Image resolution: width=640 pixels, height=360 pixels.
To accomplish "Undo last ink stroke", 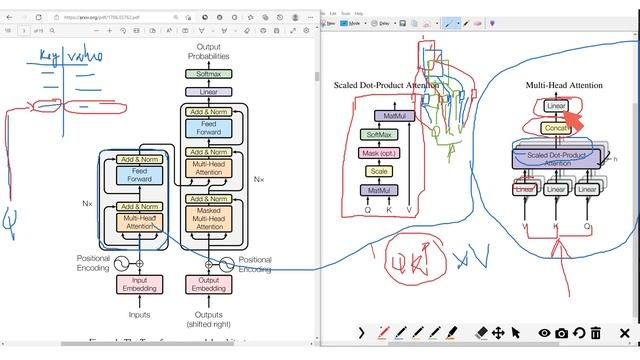I will click(579, 333).
